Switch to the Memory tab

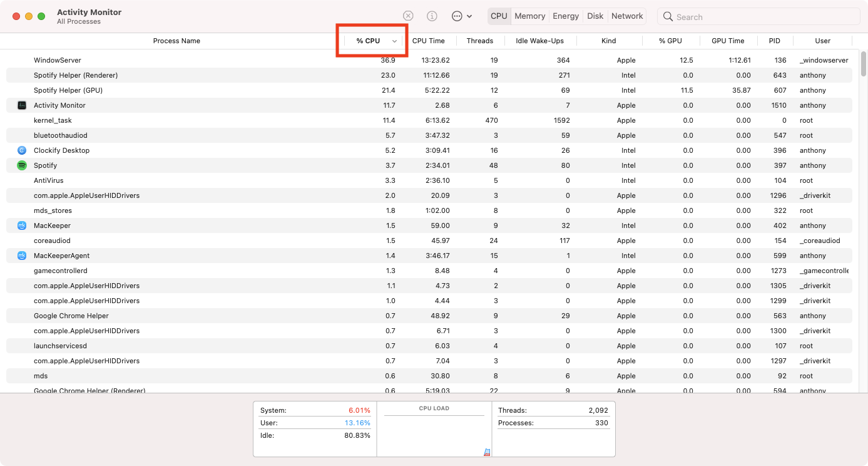(530, 16)
